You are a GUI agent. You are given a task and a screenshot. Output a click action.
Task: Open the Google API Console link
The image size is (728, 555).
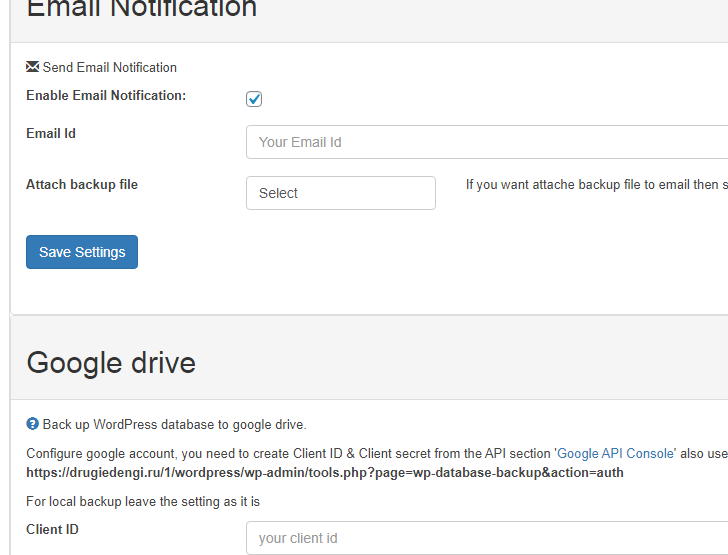(x=615, y=453)
